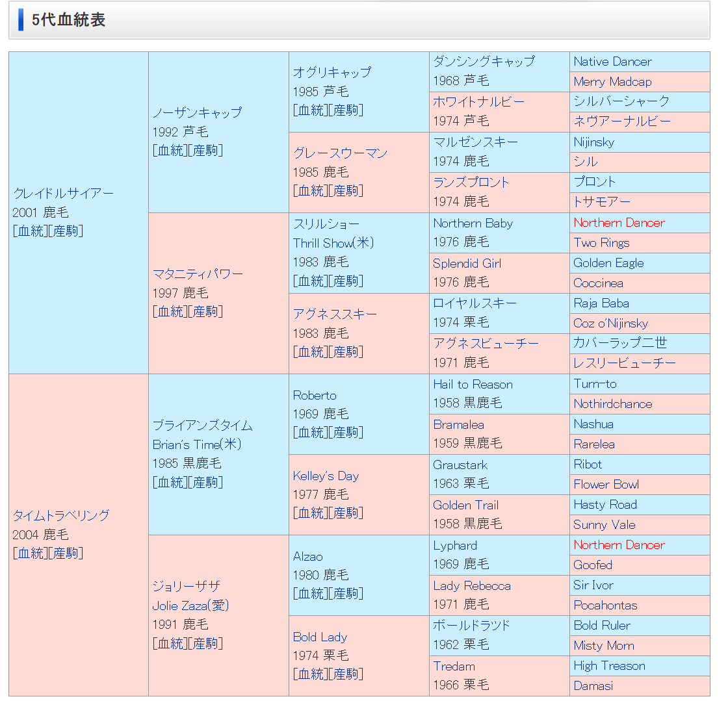Open the Brian's Time(米) link
Viewport: 728px width, 701px height.
(197, 444)
